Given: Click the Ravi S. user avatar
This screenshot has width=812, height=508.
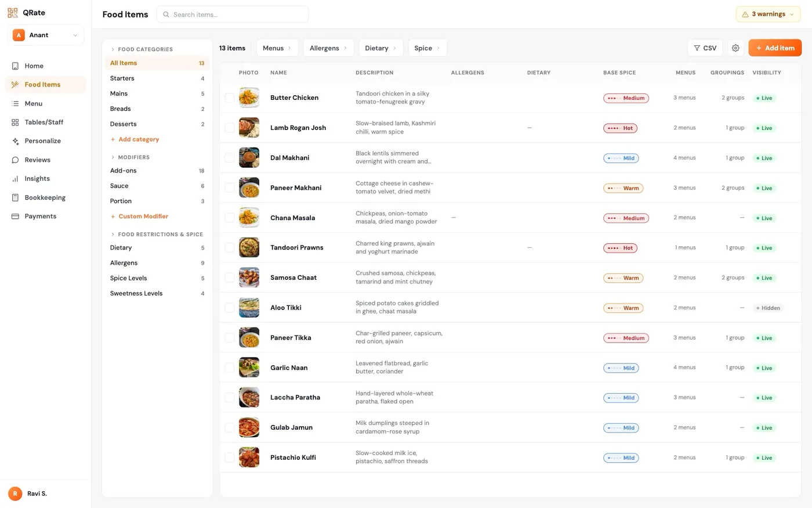Looking at the screenshot, I should tap(15, 493).
